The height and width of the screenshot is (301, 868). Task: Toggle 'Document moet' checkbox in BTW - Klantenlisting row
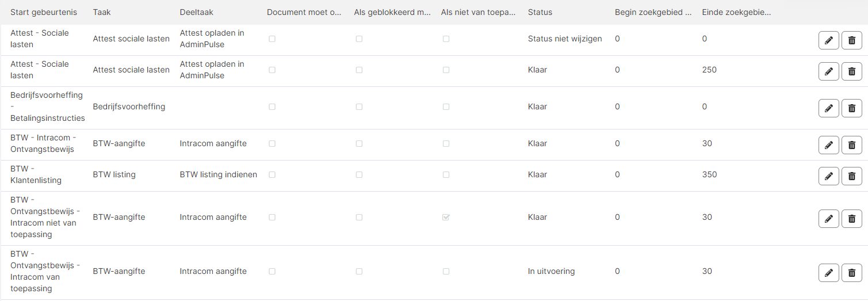click(x=272, y=174)
